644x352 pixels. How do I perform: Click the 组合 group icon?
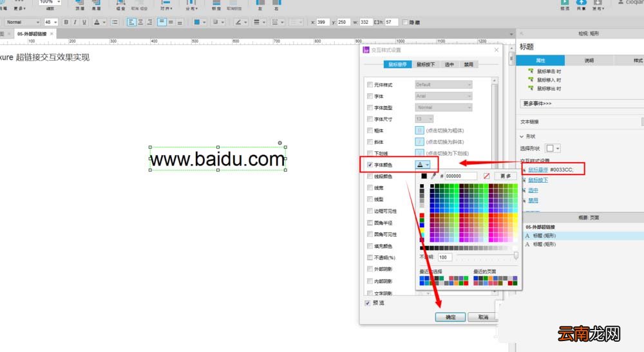click(121, 3)
